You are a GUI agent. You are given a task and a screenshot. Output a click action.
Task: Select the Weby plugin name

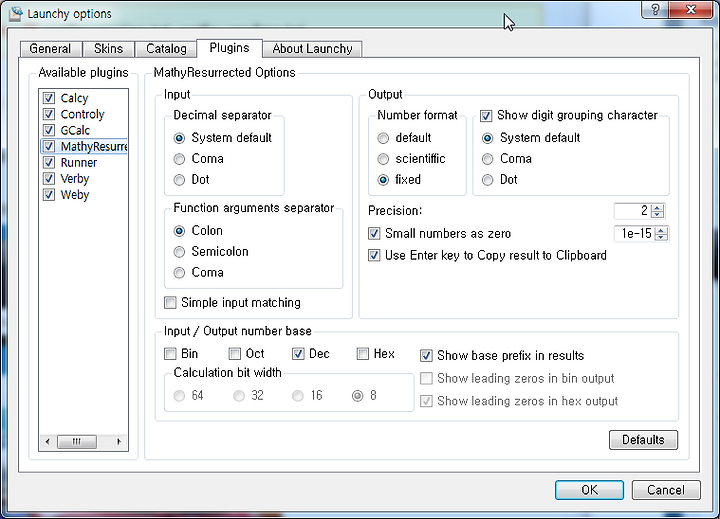click(74, 195)
